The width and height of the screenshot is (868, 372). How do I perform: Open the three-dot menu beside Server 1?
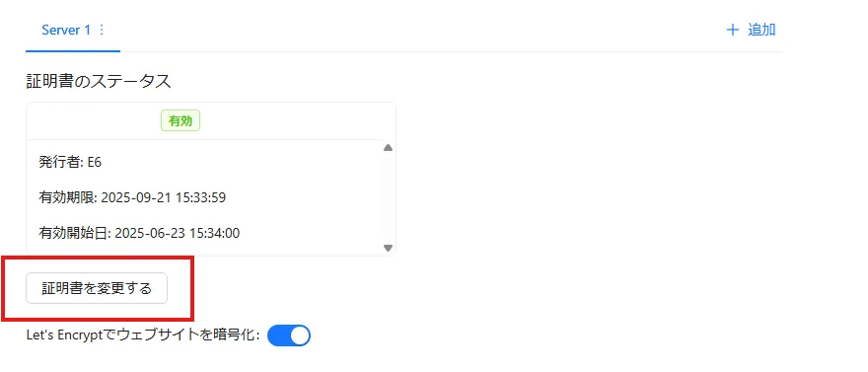[x=102, y=30]
